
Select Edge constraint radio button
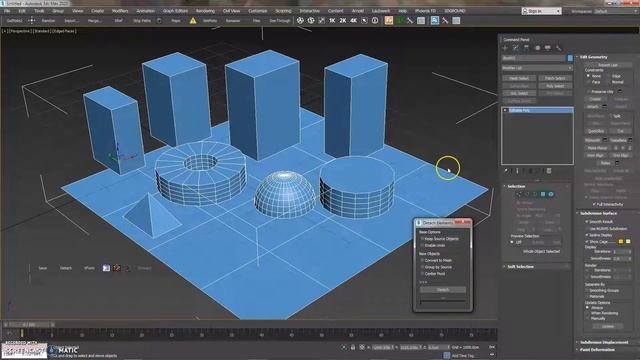[x=608, y=76]
